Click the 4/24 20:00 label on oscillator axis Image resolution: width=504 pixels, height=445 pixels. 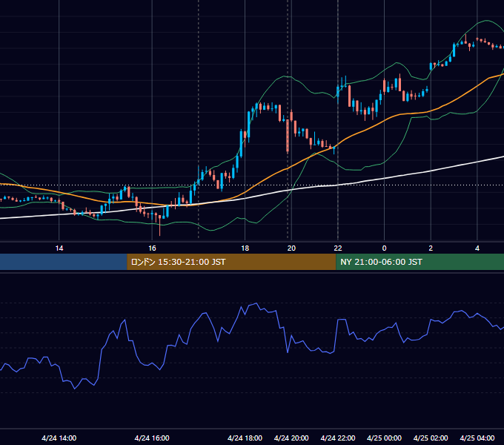[x=291, y=438]
